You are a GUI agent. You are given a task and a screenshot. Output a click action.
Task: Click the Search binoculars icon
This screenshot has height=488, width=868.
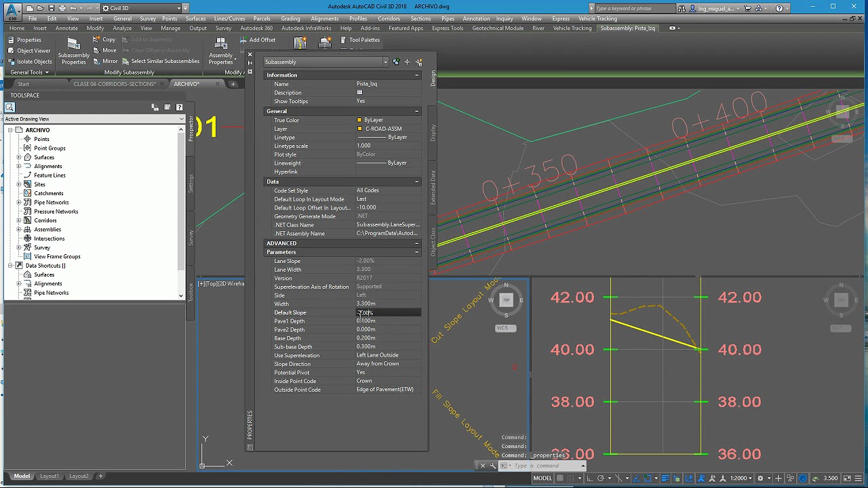coord(682,9)
